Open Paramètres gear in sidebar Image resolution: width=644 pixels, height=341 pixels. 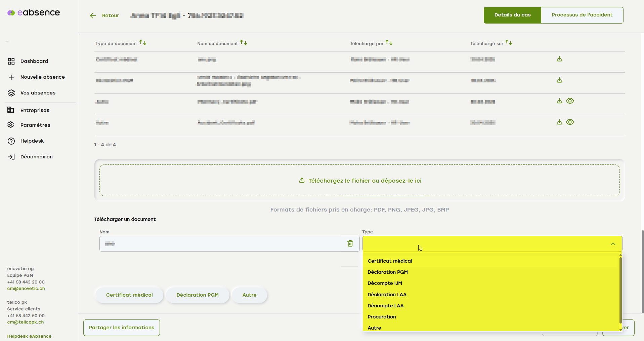coord(11,125)
